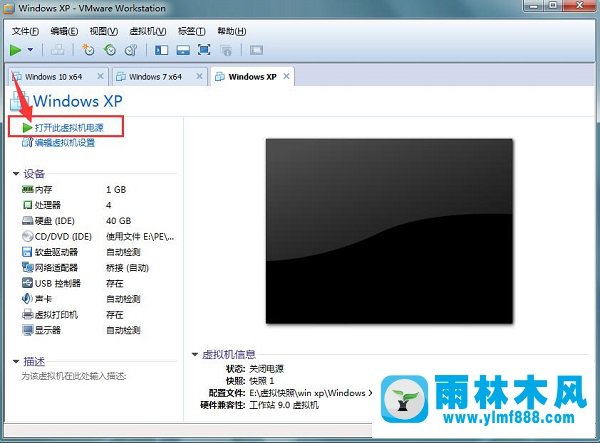
Task: Click the revert to snapshot toolbar icon
Action: click(110, 50)
